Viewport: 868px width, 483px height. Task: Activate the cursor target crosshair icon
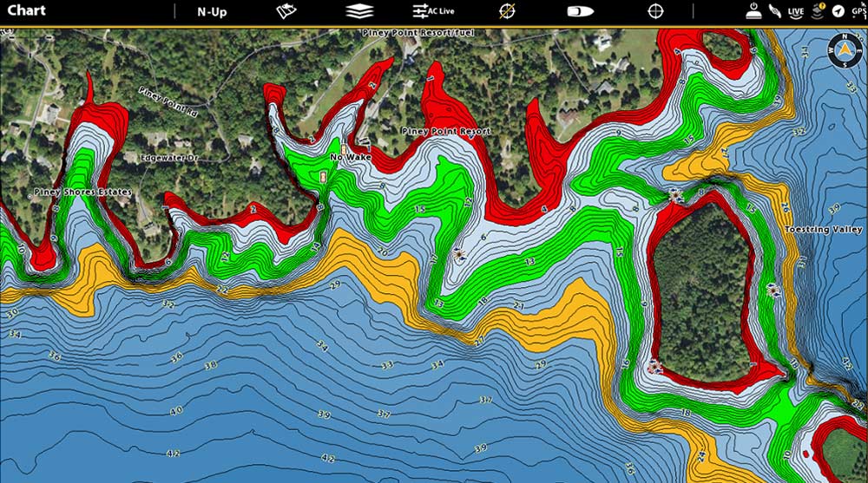click(x=655, y=11)
